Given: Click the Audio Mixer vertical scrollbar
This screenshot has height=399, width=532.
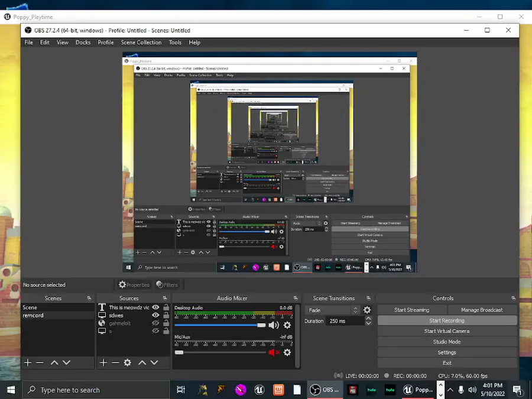Looking at the screenshot, I should click(x=297, y=336).
